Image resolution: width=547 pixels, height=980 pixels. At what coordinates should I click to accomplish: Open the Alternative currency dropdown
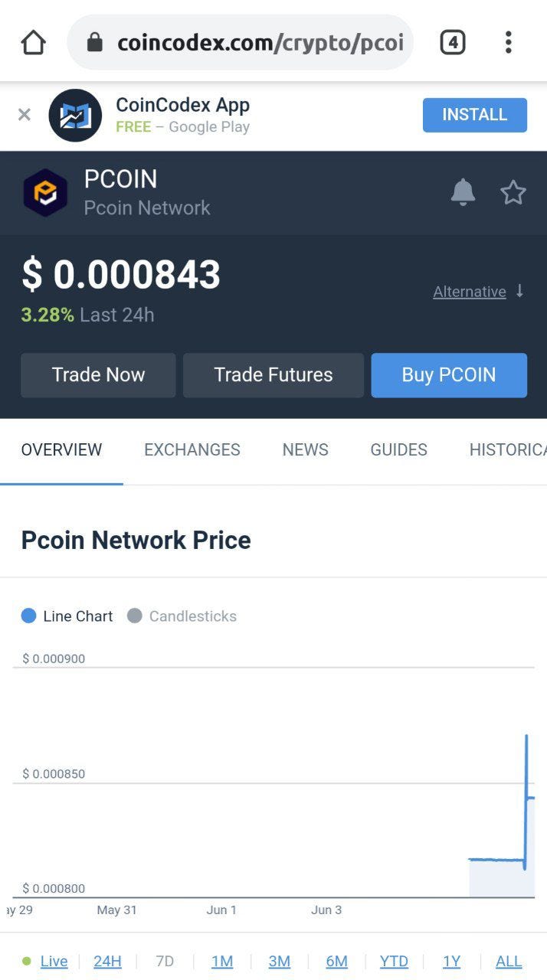469,292
